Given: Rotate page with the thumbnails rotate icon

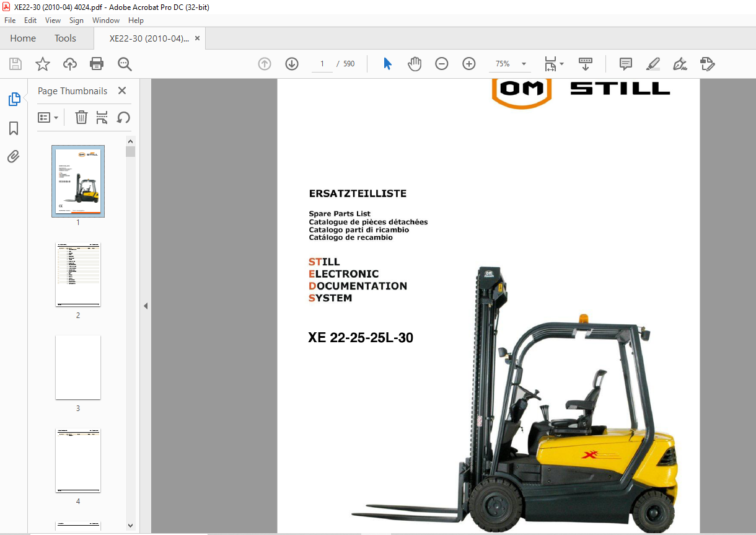Looking at the screenshot, I should click(123, 117).
